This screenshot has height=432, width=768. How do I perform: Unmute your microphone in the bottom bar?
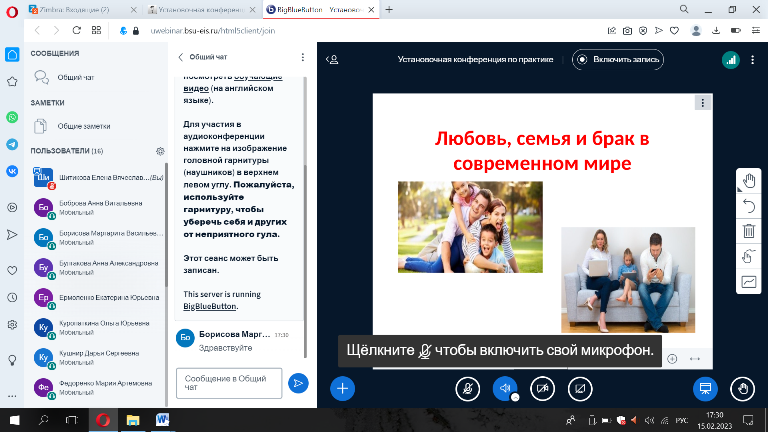tap(466, 388)
